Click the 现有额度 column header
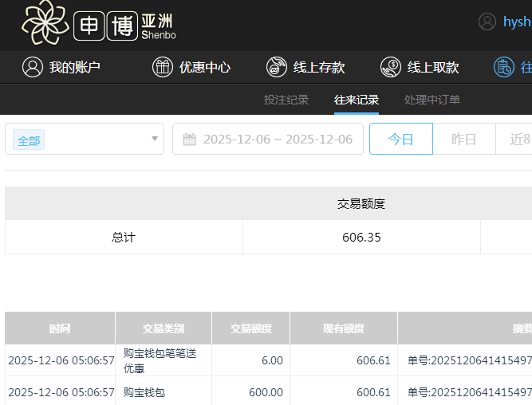The height and width of the screenshot is (405, 532). point(344,328)
